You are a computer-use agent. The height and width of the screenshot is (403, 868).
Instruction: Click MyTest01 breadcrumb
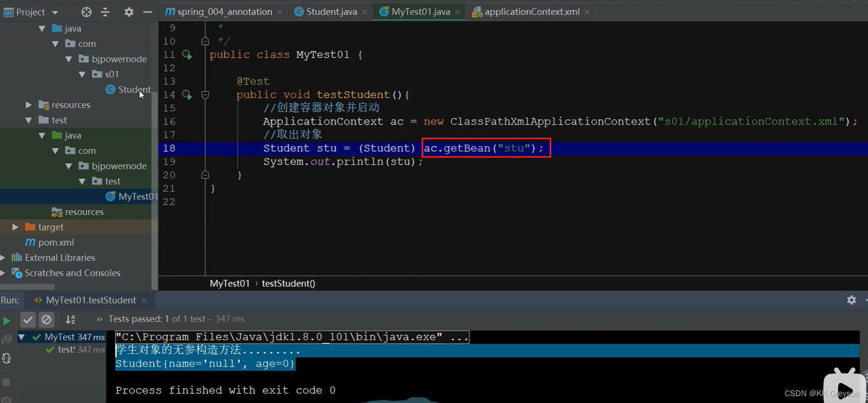[x=229, y=283]
